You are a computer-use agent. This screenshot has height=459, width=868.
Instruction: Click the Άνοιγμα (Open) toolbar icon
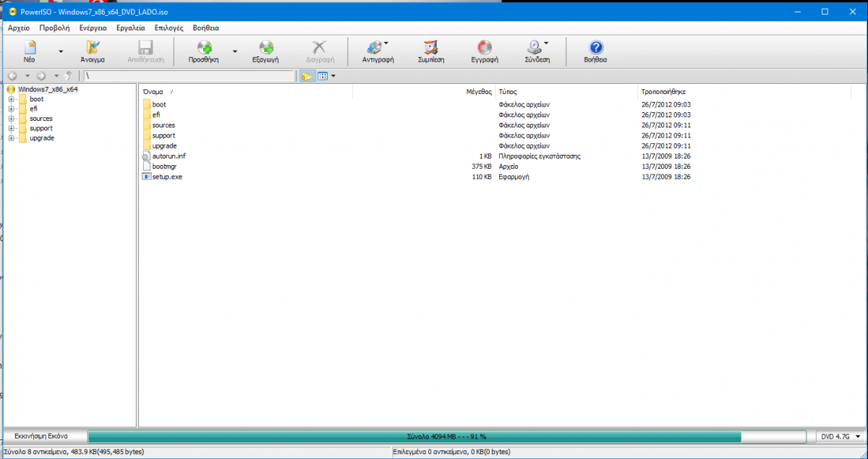[93, 48]
